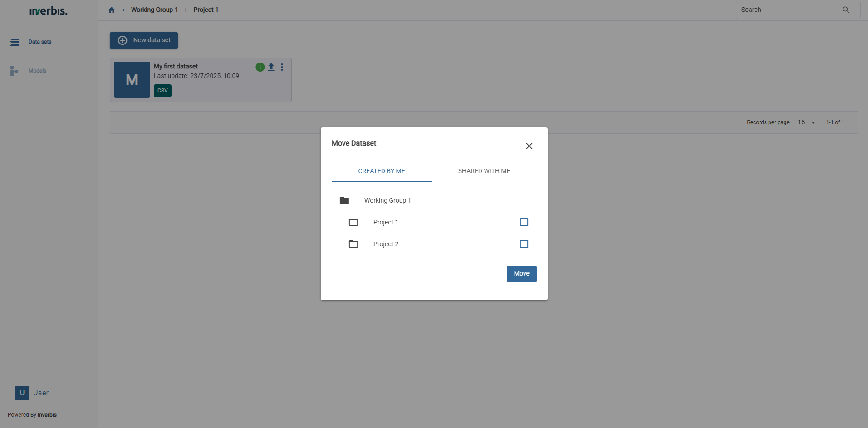Open the three-dot menu on dataset card
The width and height of the screenshot is (868, 428).
pos(282,67)
